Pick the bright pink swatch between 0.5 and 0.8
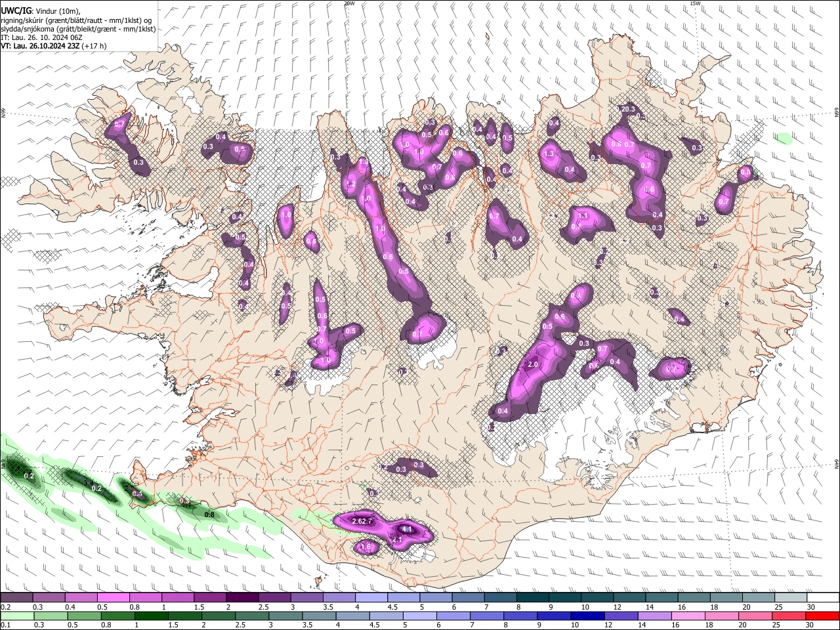 pyautogui.click(x=113, y=598)
